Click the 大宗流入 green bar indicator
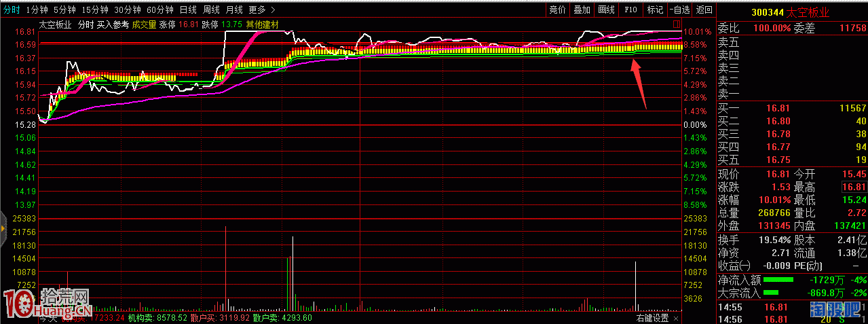The width and height of the screenshot is (868, 324). [770, 293]
